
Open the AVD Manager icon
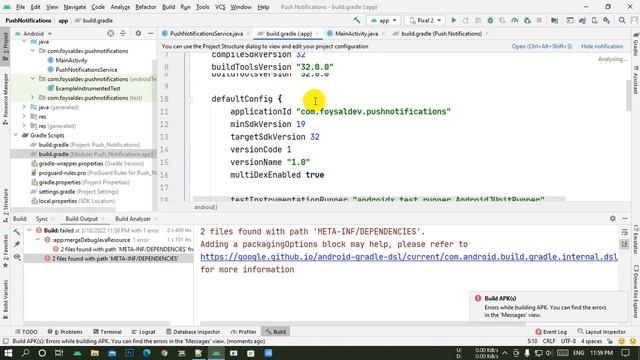pyautogui.click(x=595, y=20)
